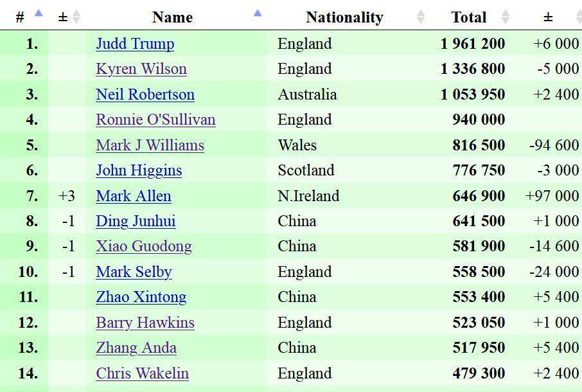This screenshot has height=392, width=582.
Task: Open Judd Trump's player page
Action: (135, 44)
